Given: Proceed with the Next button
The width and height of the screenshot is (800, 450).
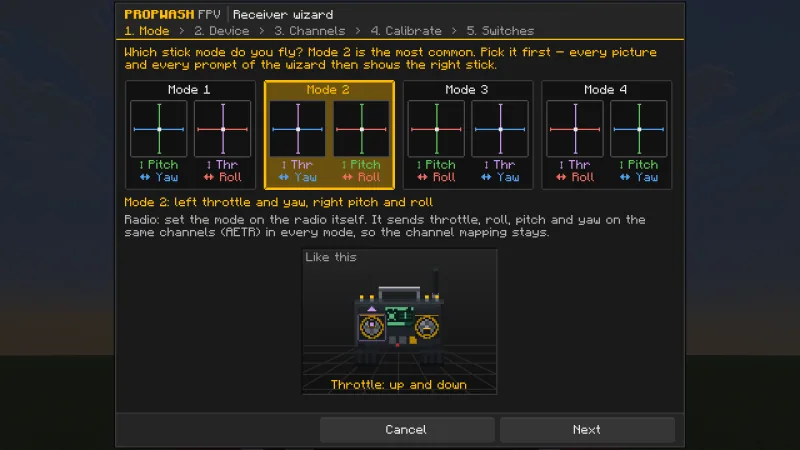Looking at the screenshot, I should tap(587, 430).
